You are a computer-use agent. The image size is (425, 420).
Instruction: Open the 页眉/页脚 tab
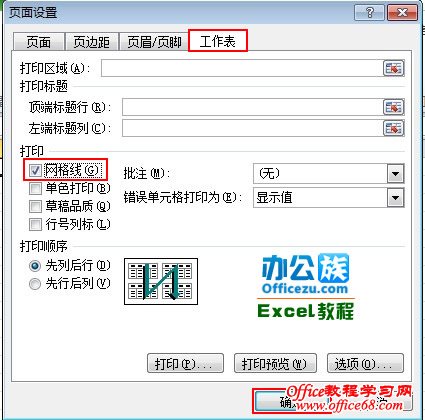click(154, 42)
